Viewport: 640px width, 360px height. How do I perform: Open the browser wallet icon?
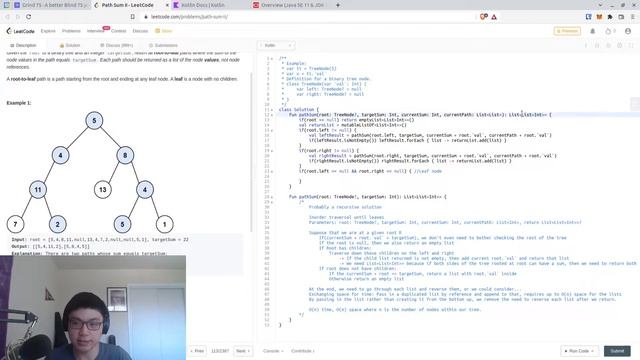click(621, 17)
